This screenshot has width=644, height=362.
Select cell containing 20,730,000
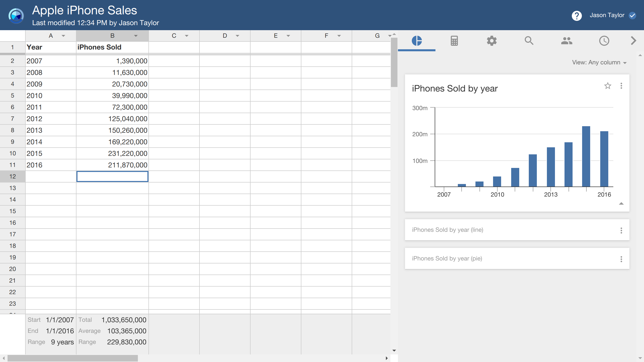(112, 84)
